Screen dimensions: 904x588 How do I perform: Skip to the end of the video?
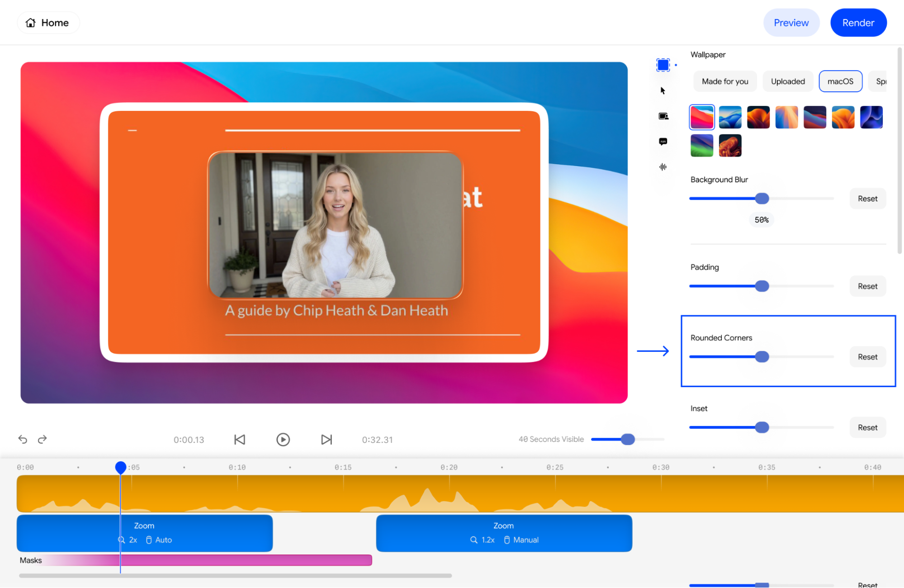tap(327, 440)
